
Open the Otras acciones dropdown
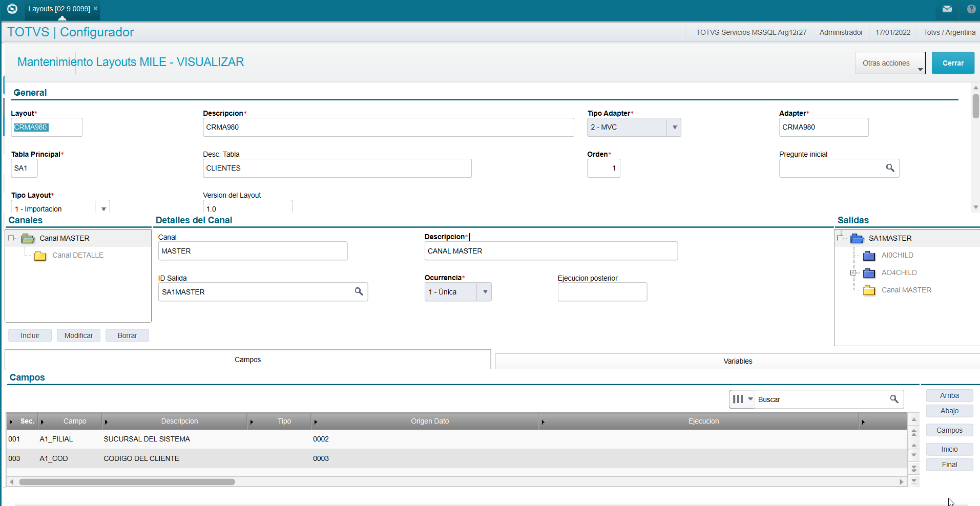[x=890, y=63]
